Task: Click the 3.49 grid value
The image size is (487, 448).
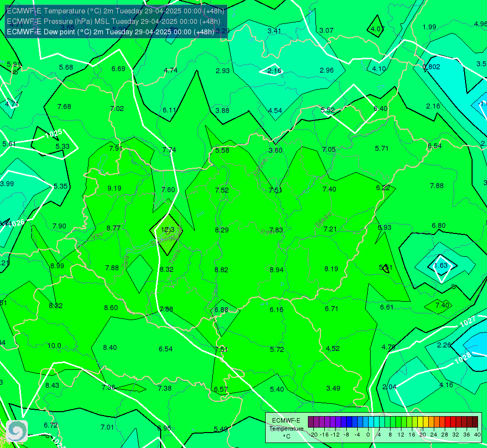Action: point(333,388)
